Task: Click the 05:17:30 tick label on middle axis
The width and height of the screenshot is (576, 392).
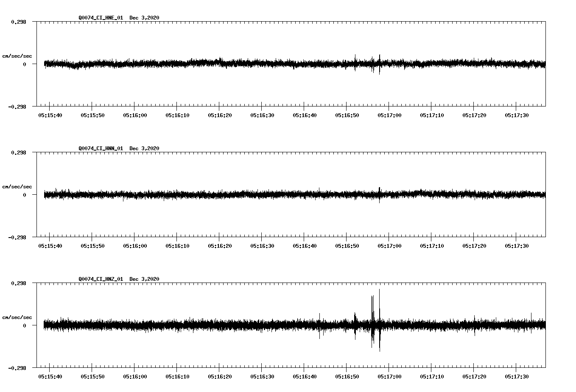Action: tap(517, 245)
